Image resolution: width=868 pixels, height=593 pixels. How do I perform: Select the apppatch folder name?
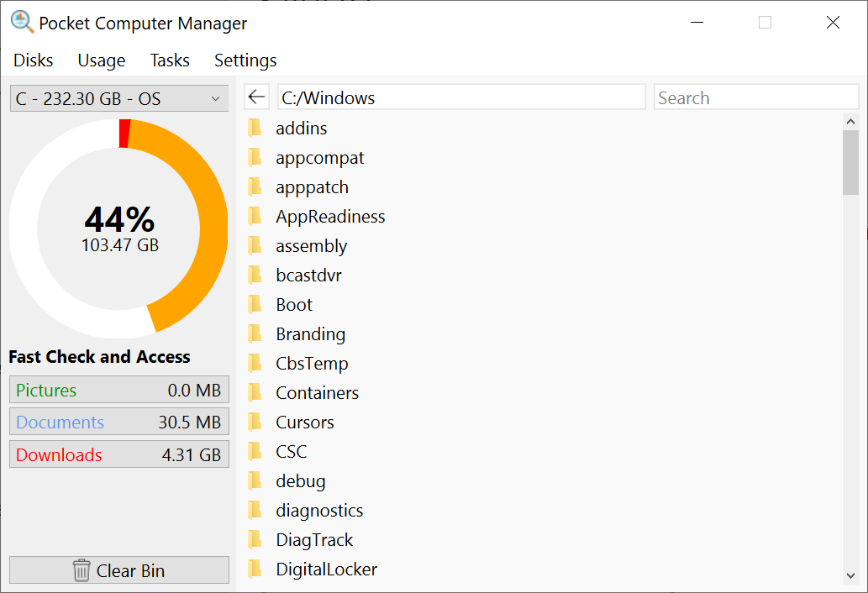tap(313, 187)
